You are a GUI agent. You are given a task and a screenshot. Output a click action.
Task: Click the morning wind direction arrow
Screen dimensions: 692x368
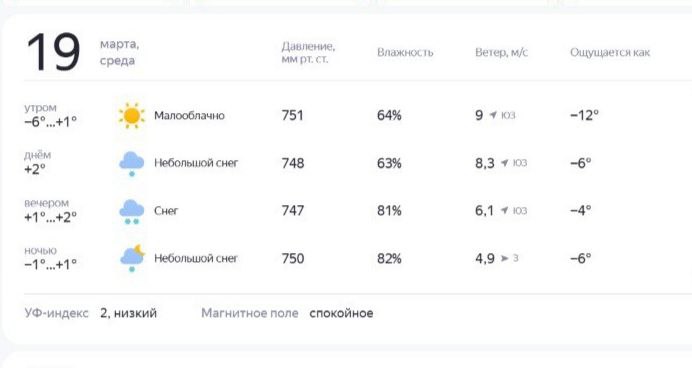493,115
